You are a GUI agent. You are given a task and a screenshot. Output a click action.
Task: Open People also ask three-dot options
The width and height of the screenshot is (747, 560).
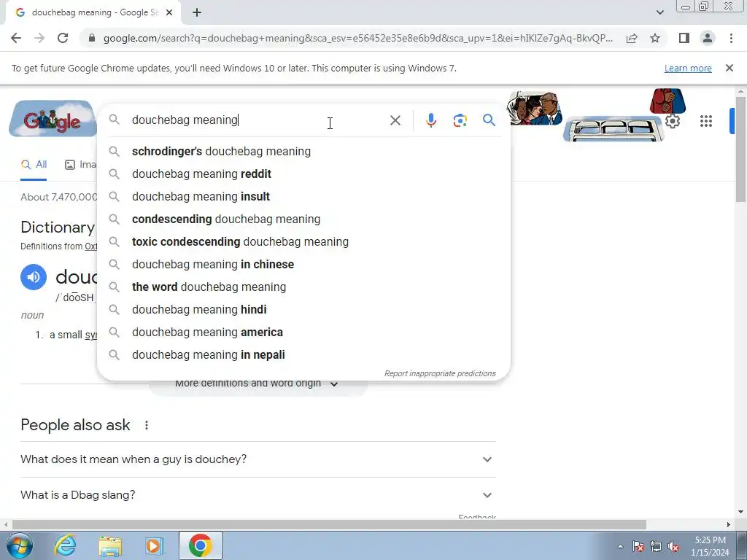pos(147,425)
